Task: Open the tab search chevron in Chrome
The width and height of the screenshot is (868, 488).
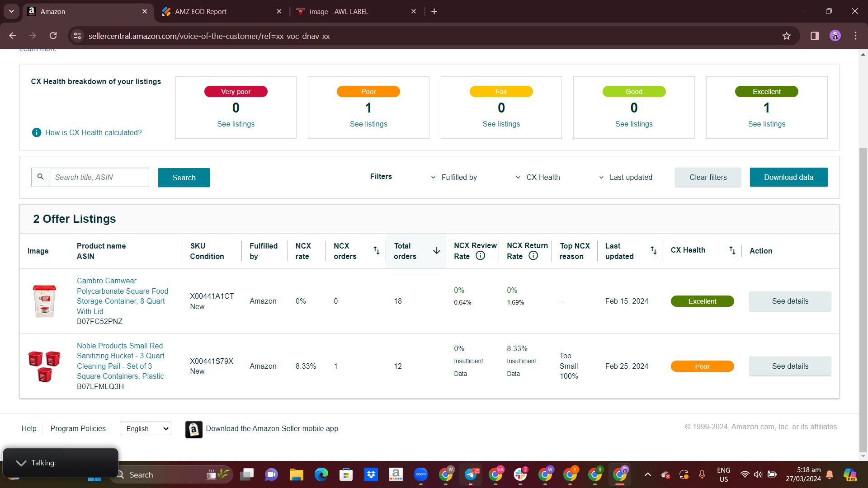Action: pyautogui.click(x=11, y=11)
